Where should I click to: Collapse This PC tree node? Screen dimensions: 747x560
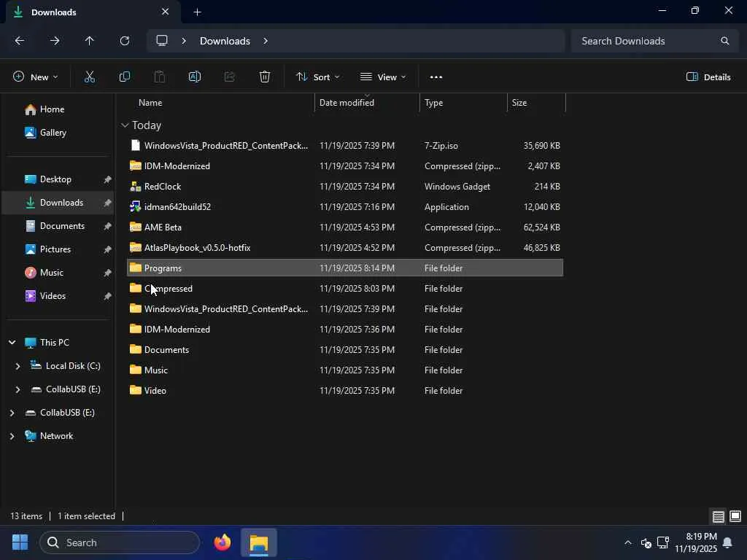coord(12,343)
